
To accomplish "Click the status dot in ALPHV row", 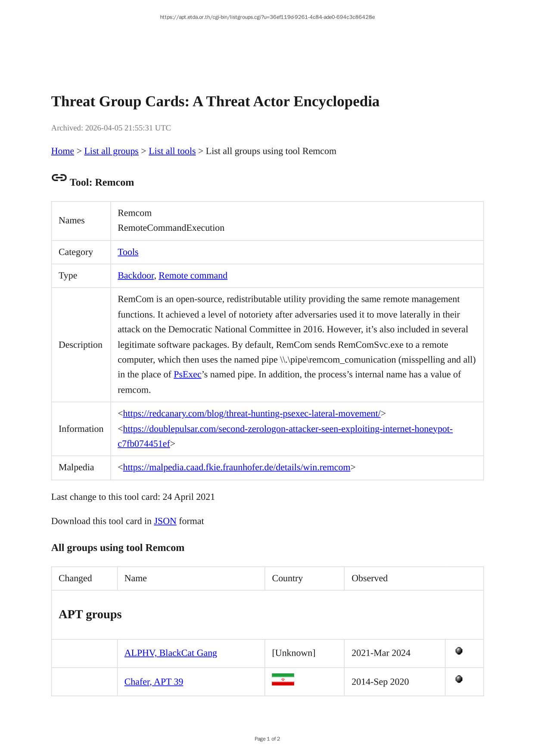I will 459,651.
